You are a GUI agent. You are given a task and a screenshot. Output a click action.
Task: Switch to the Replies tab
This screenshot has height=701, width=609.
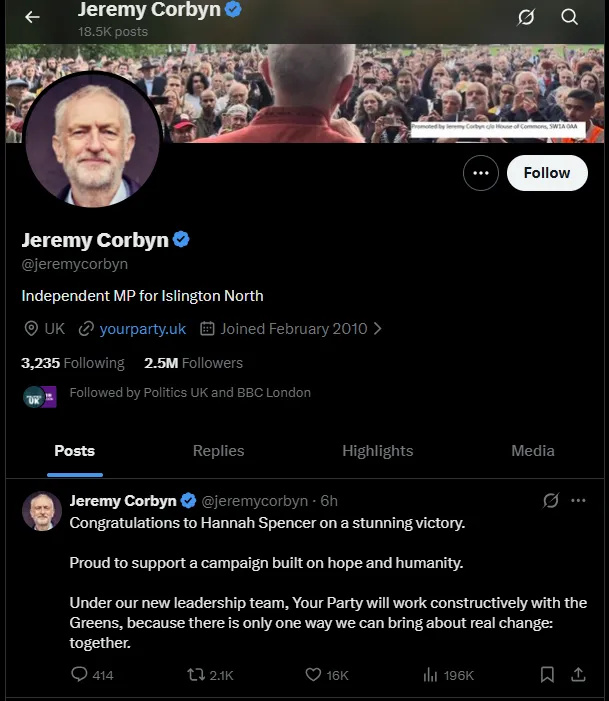[218, 451]
